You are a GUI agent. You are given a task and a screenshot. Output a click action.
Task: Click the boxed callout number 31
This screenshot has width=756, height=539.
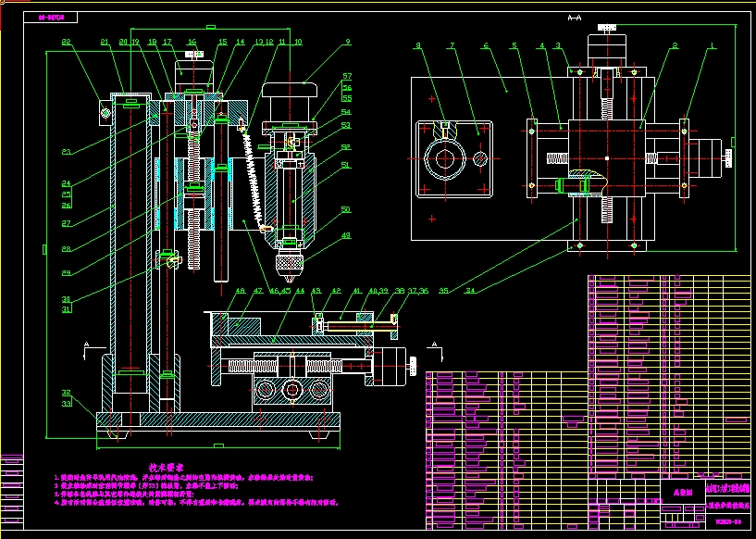click(66, 309)
